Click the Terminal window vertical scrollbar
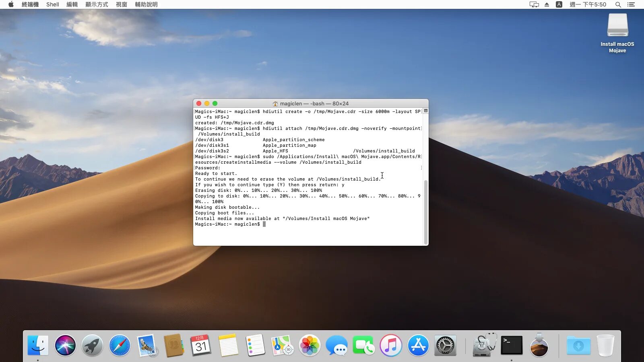 coord(425,212)
